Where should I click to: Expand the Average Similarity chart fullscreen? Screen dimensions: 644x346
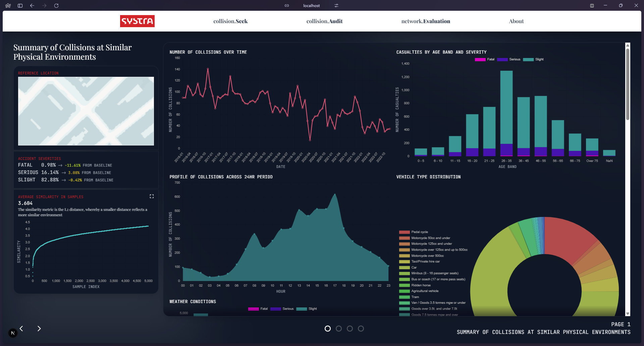click(x=152, y=196)
